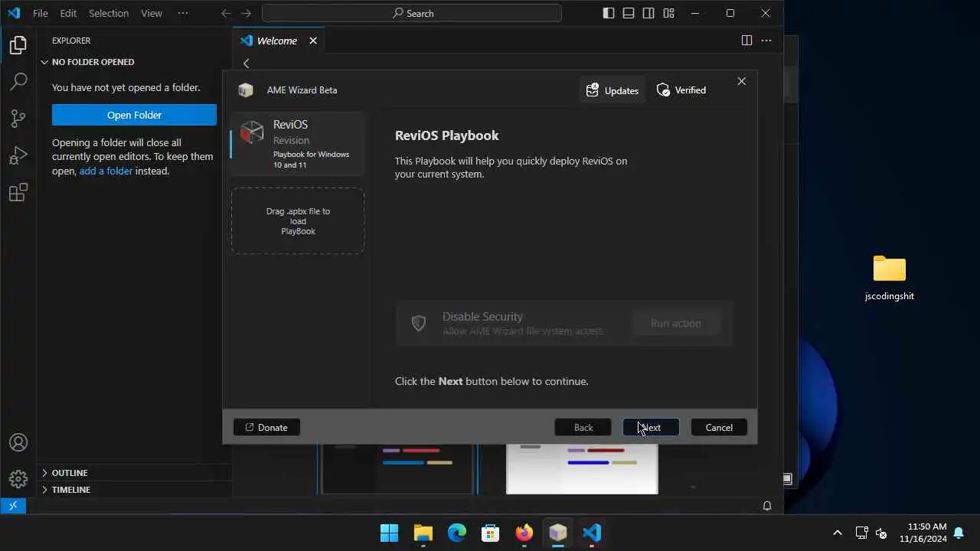Open Microsoft Store from taskbar
Screen dimensions: 980x551
tap(491, 533)
